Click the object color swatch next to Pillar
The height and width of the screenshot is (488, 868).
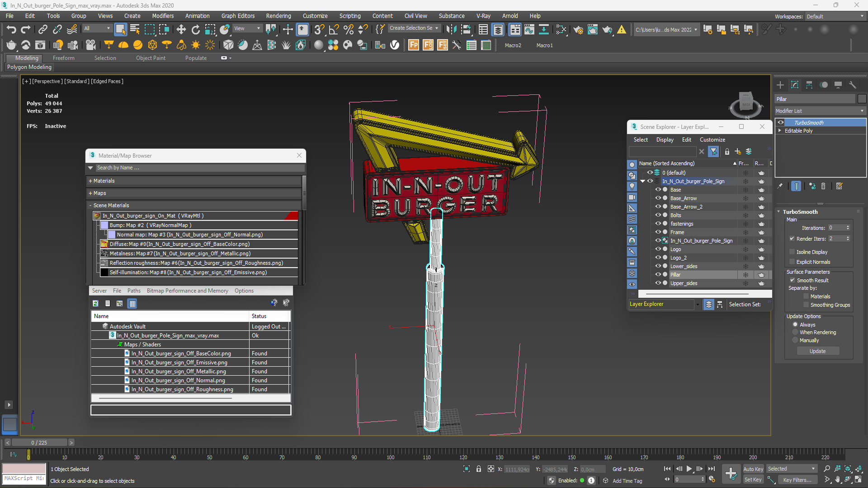[862, 99]
